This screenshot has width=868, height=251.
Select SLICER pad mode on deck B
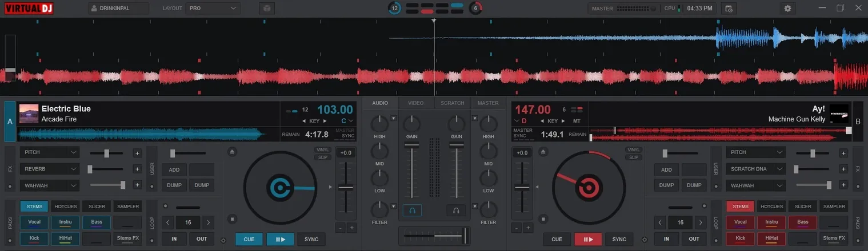(803, 207)
